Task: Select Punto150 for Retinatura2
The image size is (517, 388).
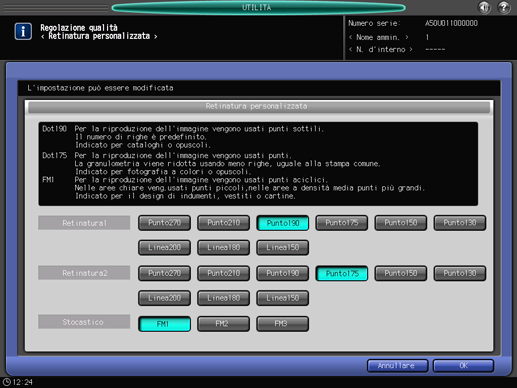Action: (401, 273)
